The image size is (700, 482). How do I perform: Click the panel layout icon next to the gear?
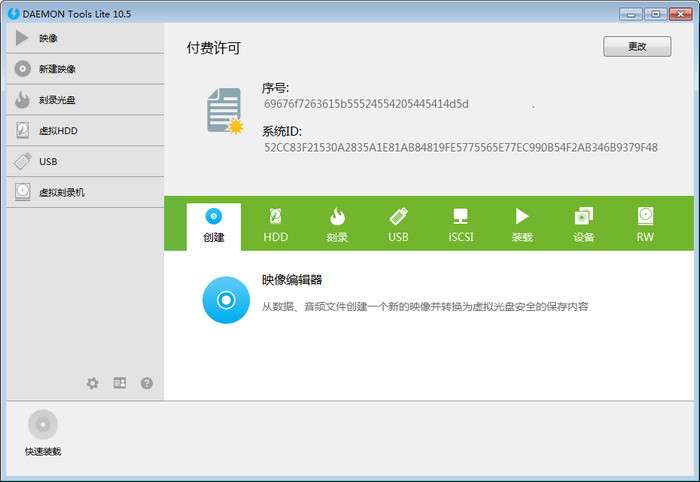coord(120,383)
